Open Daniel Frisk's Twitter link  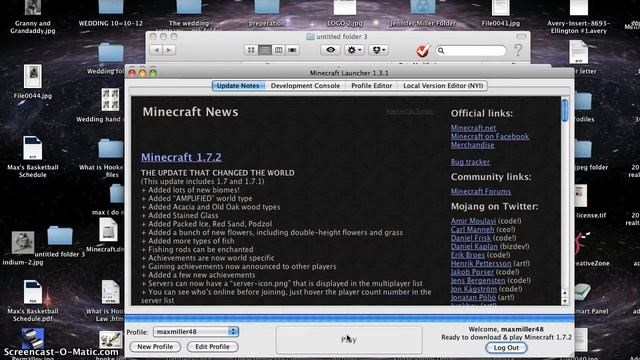point(471,238)
